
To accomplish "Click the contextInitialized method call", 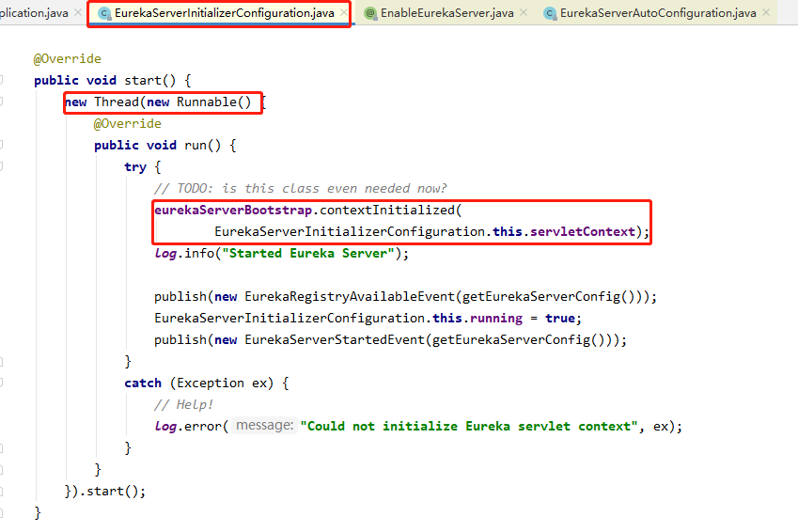I will [x=387, y=210].
